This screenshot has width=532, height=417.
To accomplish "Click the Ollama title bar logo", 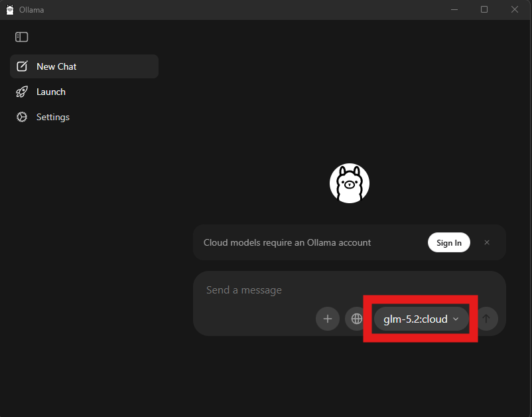I will (x=10, y=9).
